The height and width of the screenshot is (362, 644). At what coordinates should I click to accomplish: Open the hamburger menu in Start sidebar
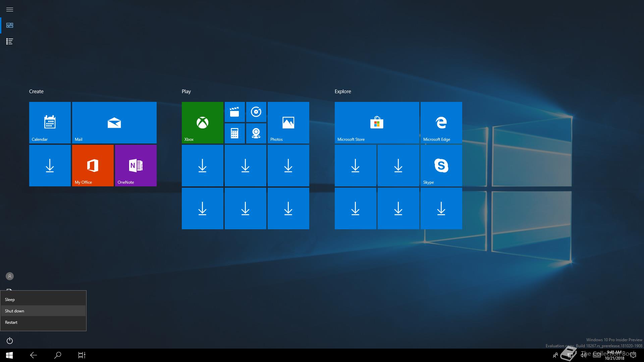10,9
